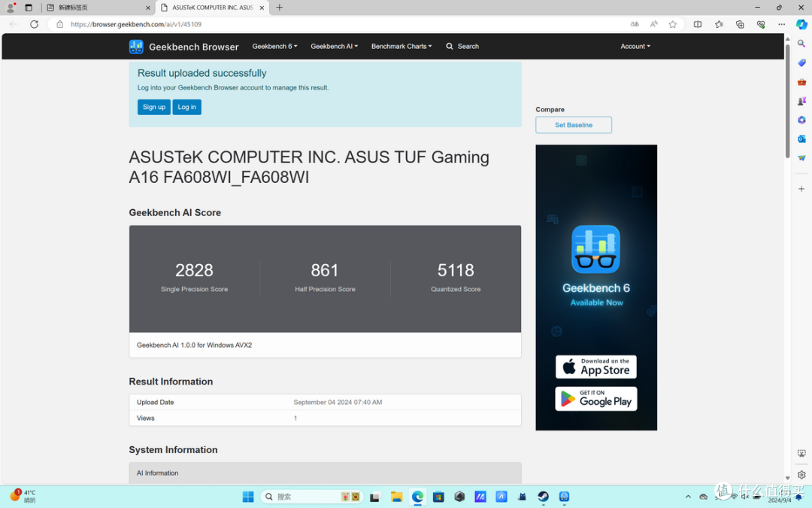This screenshot has height=508, width=812.
Task: Click the Log in button
Action: (x=187, y=107)
